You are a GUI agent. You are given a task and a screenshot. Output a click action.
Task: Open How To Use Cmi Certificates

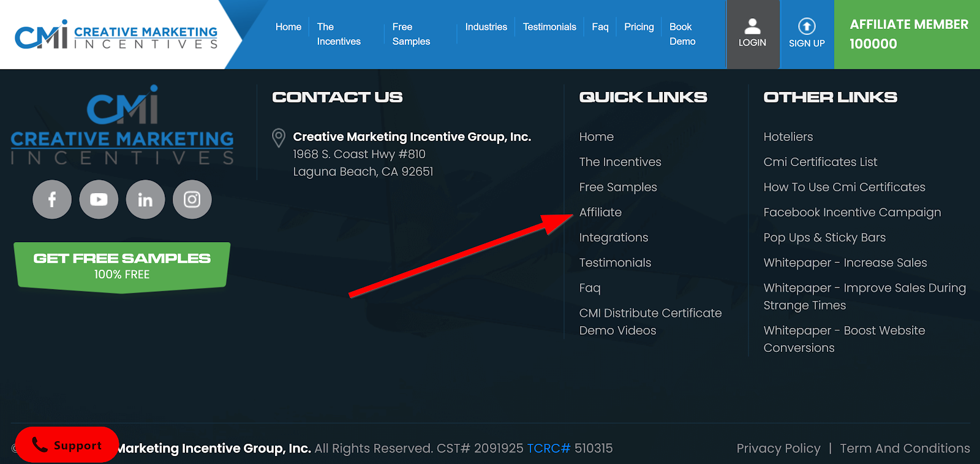coord(844,187)
